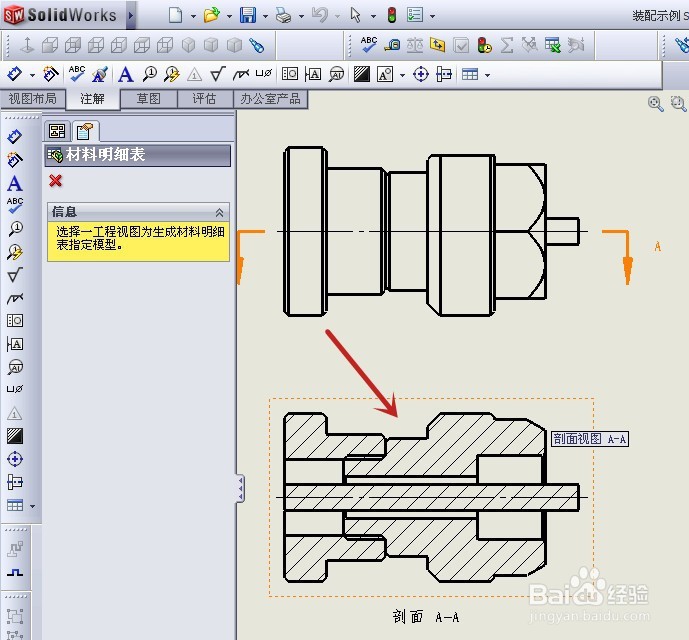This screenshot has width=689, height=640.
Task: Expand the SolidWorks menu arrow
Action: point(131,15)
